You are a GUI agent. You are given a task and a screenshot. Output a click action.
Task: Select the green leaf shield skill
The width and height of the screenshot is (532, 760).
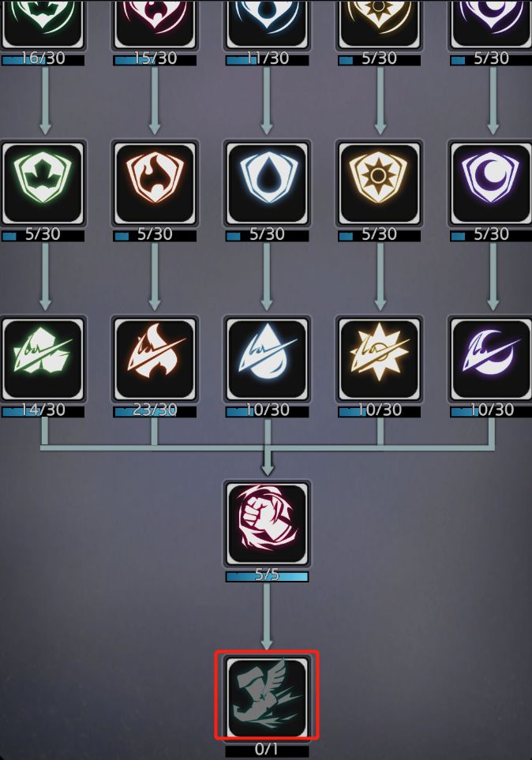[x=43, y=183]
